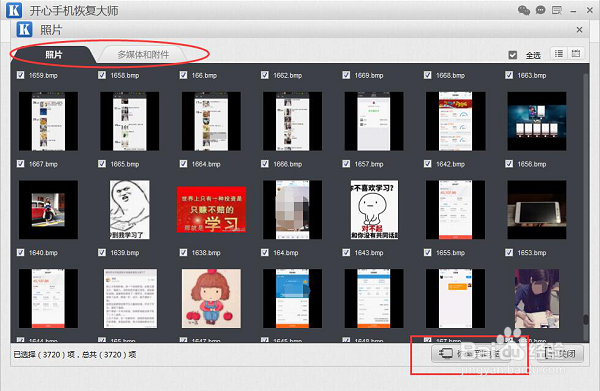The width and height of the screenshot is (600, 391).
Task: Switch to list view layout
Action: [x=559, y=54]
